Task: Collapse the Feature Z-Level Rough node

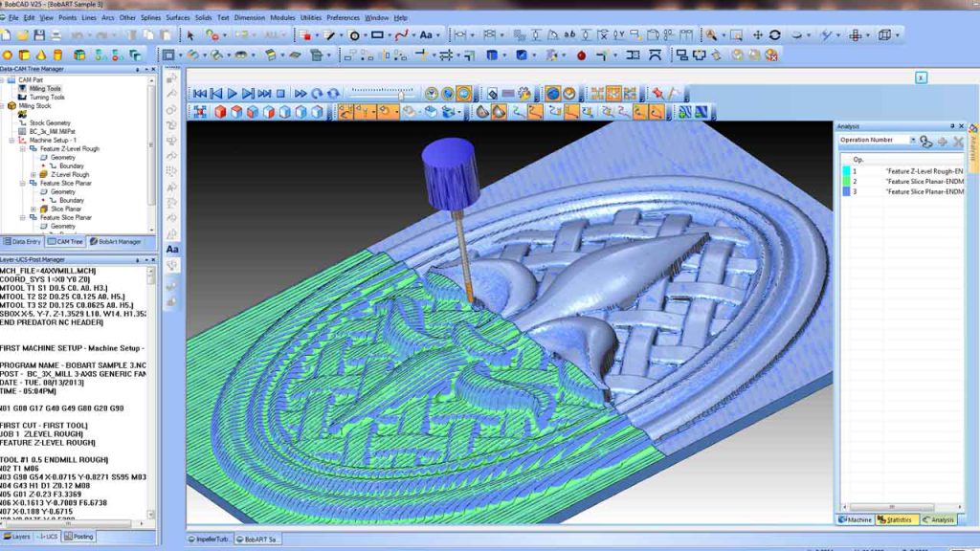Action: click(23, 149)
